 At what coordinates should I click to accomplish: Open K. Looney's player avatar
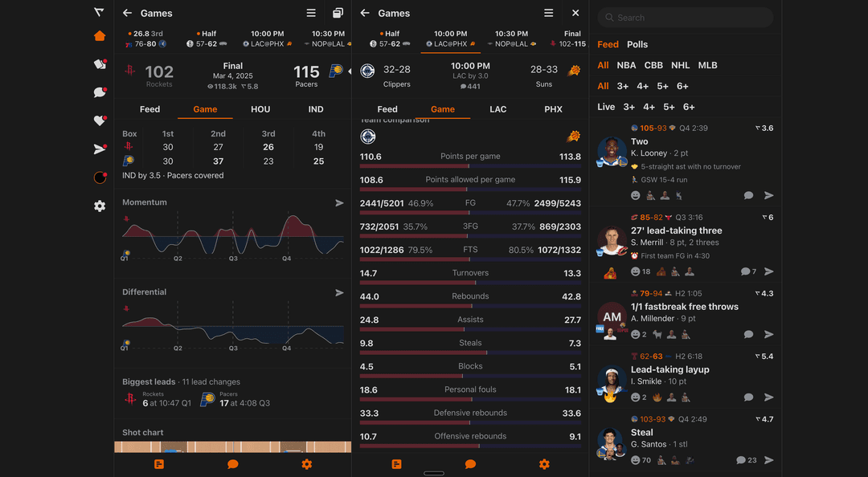click(612, 151)
